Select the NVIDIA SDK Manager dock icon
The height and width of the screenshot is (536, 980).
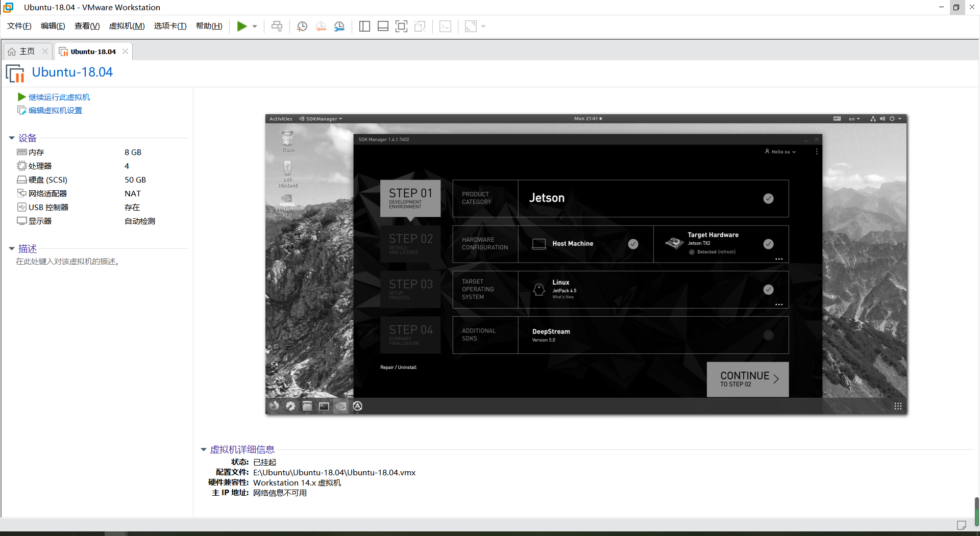340,406
